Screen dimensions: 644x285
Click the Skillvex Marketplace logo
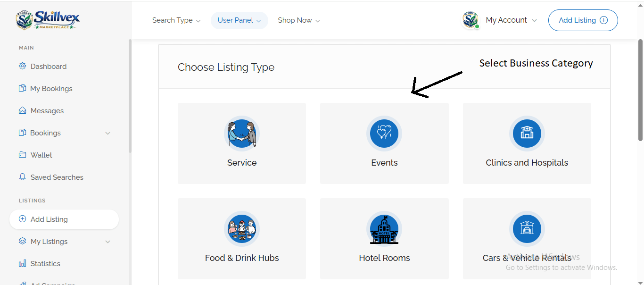(x=48, y=20)
